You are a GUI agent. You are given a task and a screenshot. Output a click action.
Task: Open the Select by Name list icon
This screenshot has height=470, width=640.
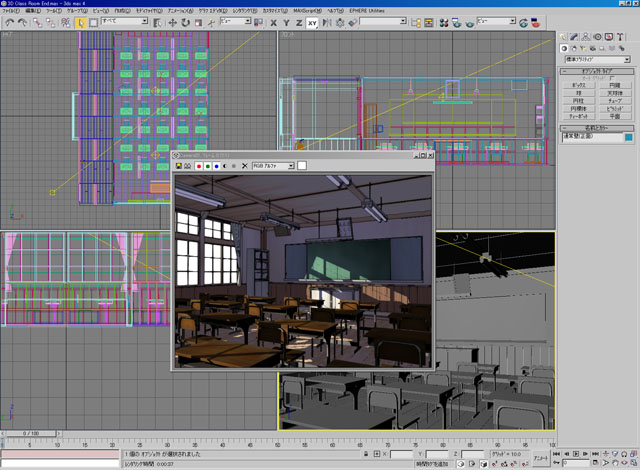pyautogui.click(x=157, y=23)
